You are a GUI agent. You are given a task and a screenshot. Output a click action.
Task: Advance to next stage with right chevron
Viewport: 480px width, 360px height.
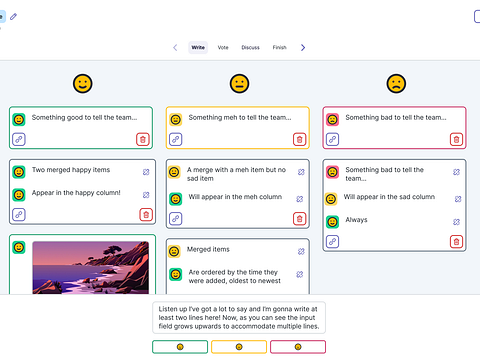coord(303,48)
